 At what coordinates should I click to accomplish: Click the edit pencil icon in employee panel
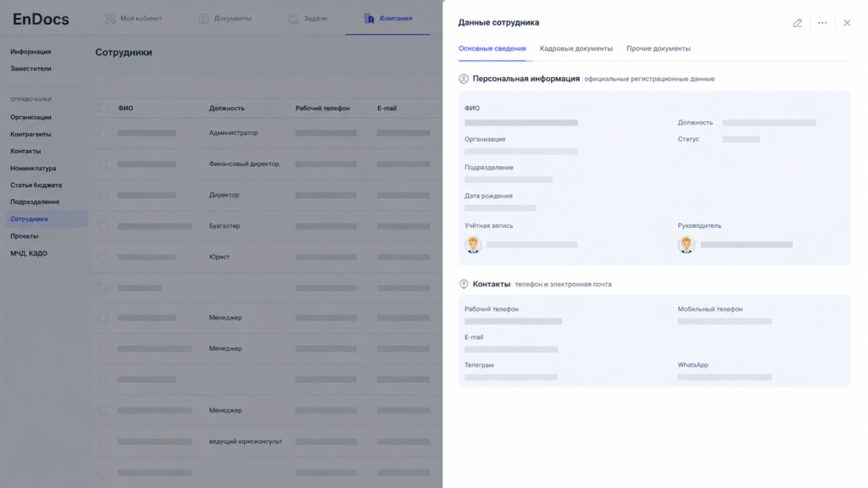tap(797, 23)
